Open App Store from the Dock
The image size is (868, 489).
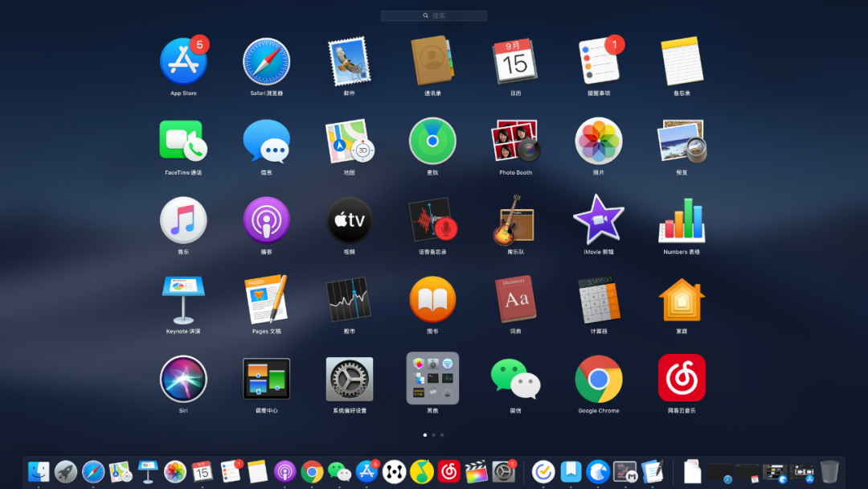367,471
